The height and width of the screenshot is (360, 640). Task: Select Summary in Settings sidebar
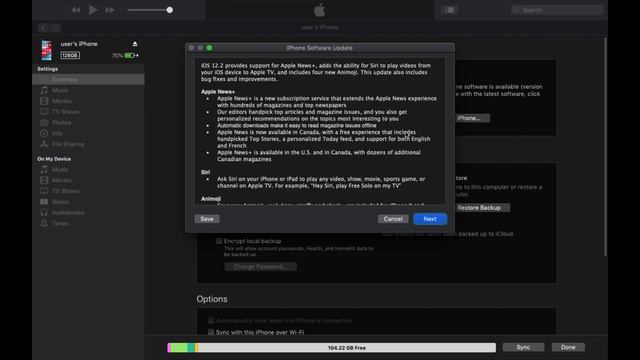pyautogui.click(x=88, y=79)
